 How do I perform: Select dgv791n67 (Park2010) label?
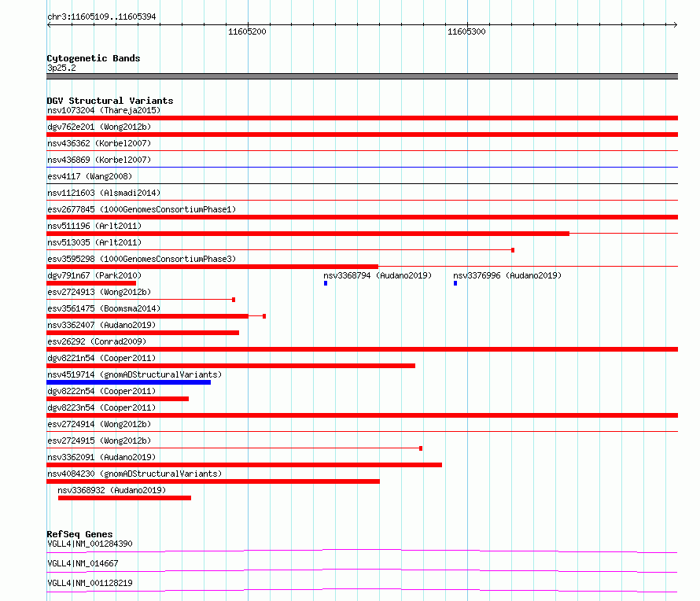pos(94,275)
